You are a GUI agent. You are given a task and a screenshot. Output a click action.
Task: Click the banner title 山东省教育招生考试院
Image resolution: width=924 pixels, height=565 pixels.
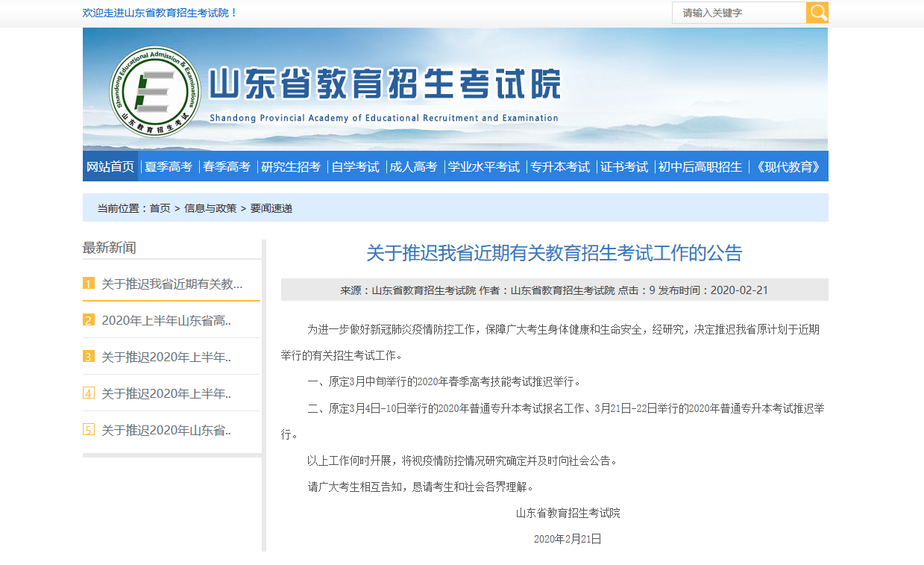pyautogui.click(x=384, y=84)
